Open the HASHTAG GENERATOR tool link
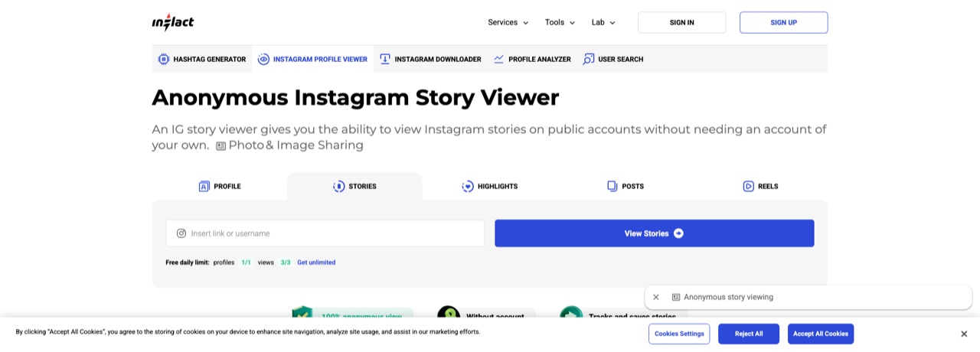The height and width of the screenshot is (352, 980). pyautogui.click(x=201, y=59)
